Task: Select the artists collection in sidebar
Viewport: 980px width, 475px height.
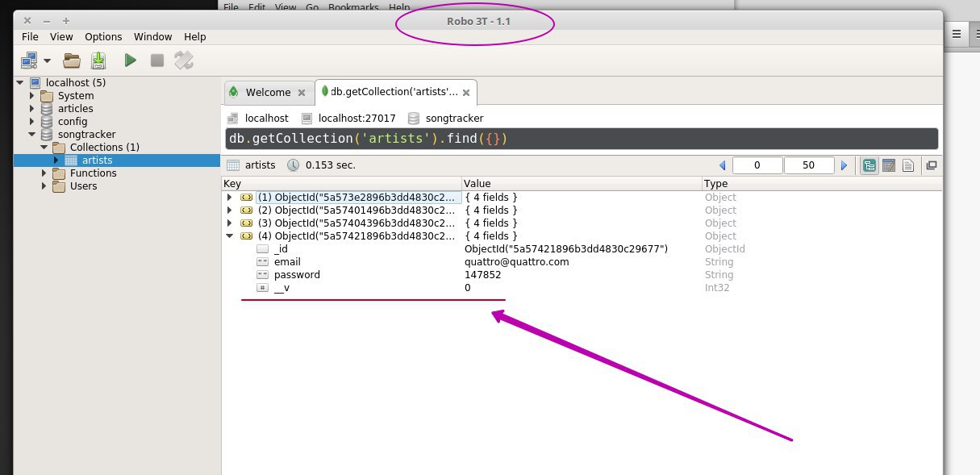Action: [97, 160]
